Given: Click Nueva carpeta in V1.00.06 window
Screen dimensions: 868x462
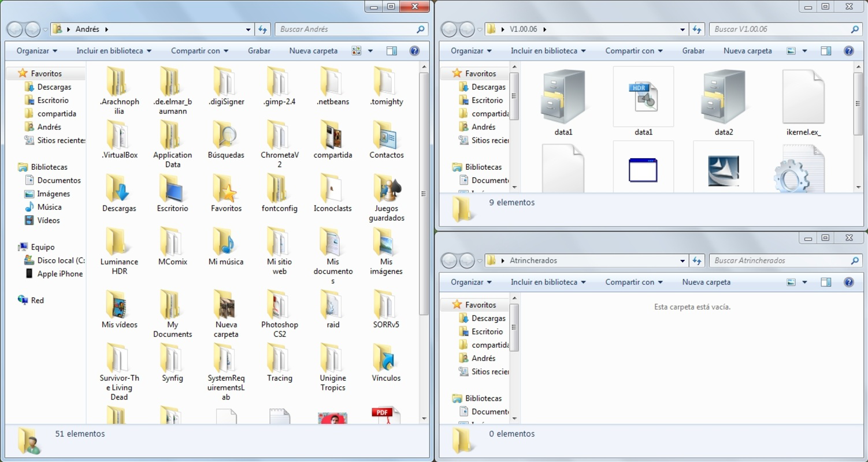Looking at the screenshot, I should [x=748, y=51].
